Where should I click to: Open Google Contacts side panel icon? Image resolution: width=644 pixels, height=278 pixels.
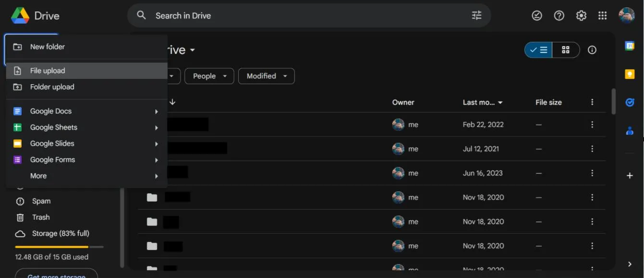[630, 130]
